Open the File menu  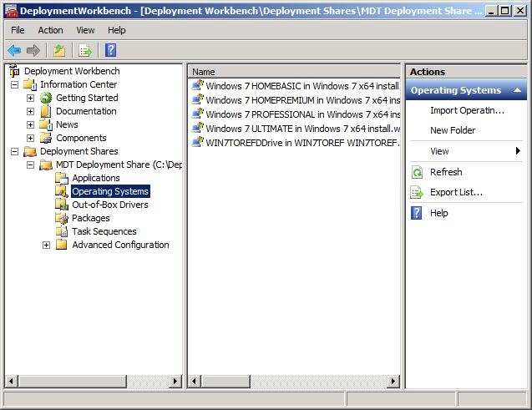(18, 30)
